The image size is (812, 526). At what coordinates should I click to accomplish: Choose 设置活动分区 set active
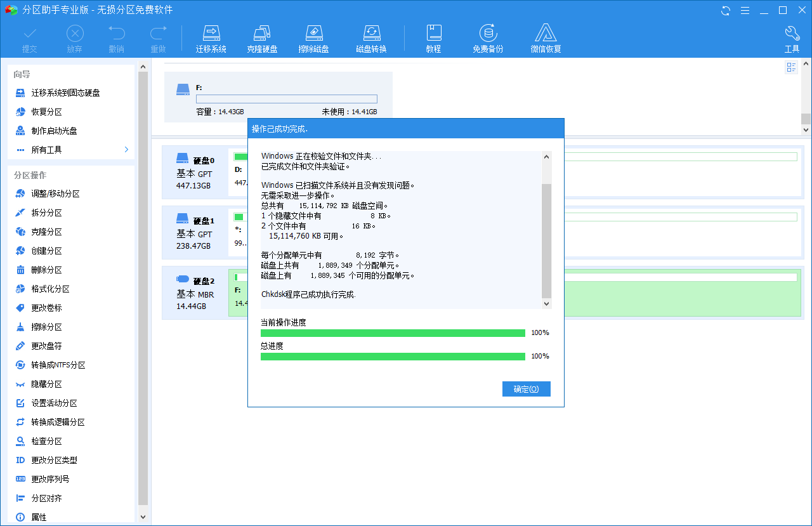pyautogui.click(x=46, y=403)
